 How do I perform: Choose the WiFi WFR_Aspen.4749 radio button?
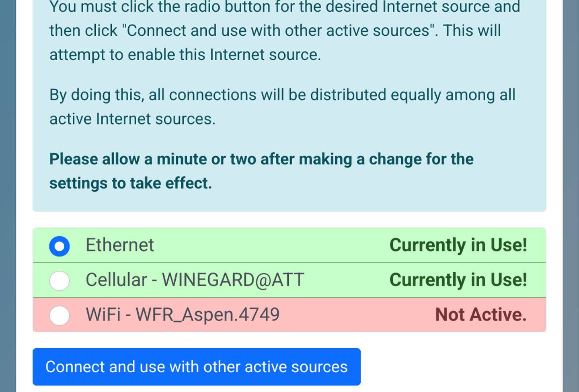coord(60,315)
